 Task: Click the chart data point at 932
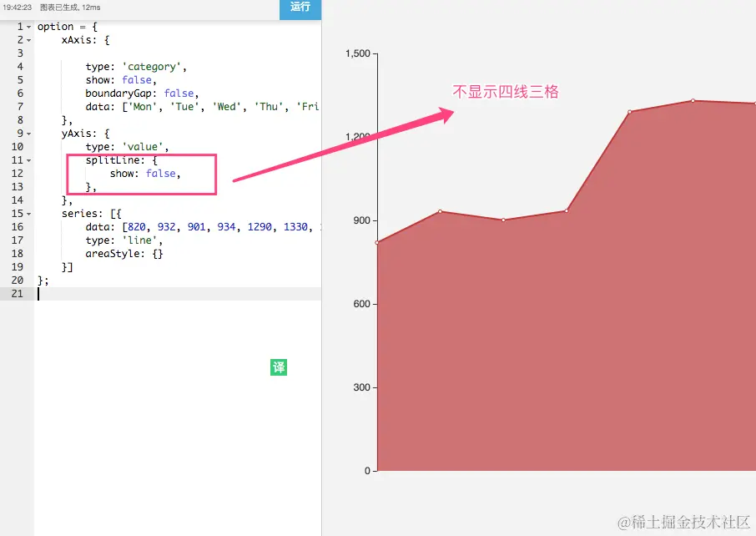[x=441, y=211]
